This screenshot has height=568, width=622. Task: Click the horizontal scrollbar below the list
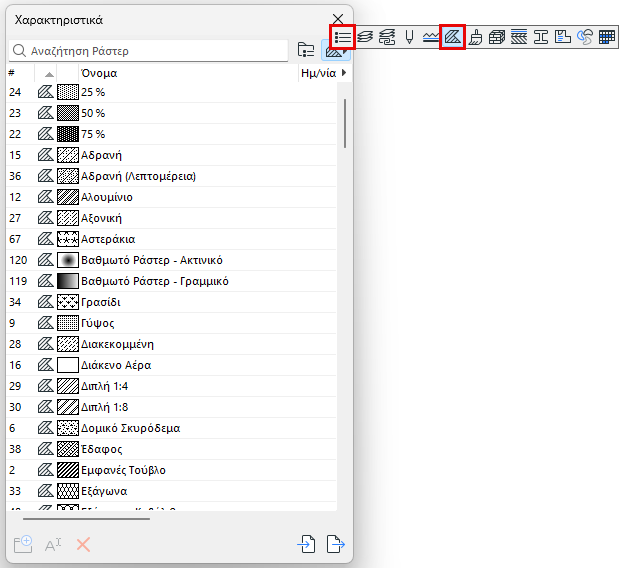(x=86, y=518)
